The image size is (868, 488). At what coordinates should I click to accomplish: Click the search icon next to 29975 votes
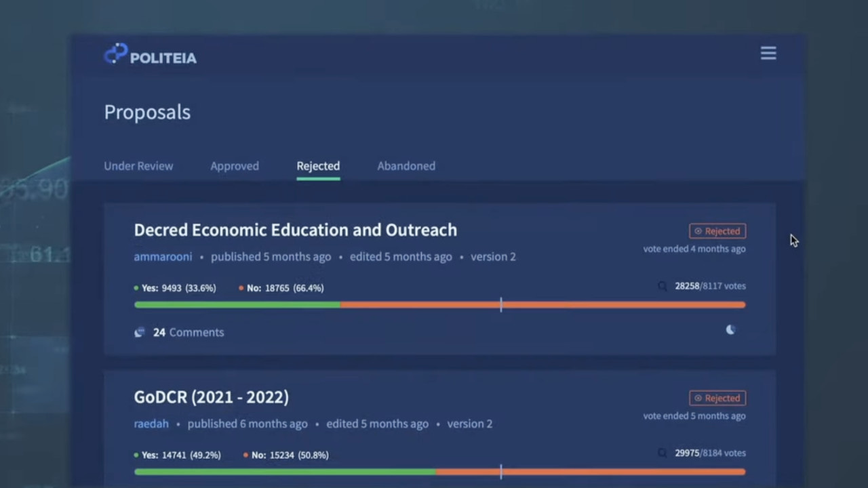[663, 453]
